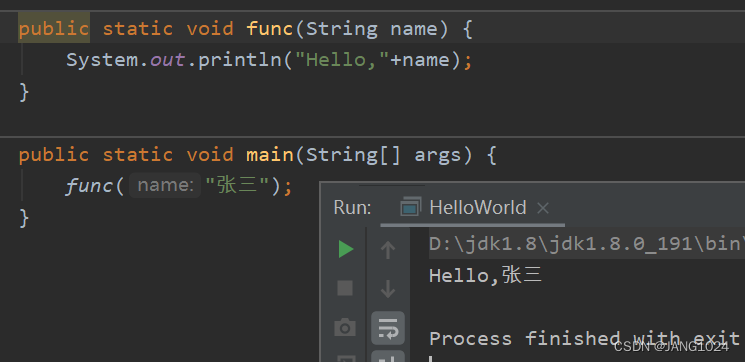Screen dimensions: 745x362
Task: Click the func method name in its declaration
Action: tap(270, 29)
